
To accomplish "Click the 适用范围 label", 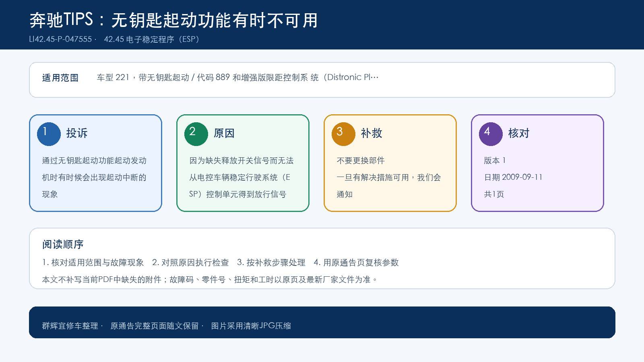I will coord(60,78).
